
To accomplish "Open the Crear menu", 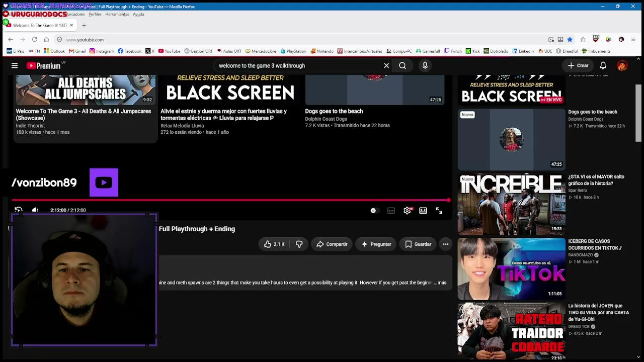I will (578, 65).
